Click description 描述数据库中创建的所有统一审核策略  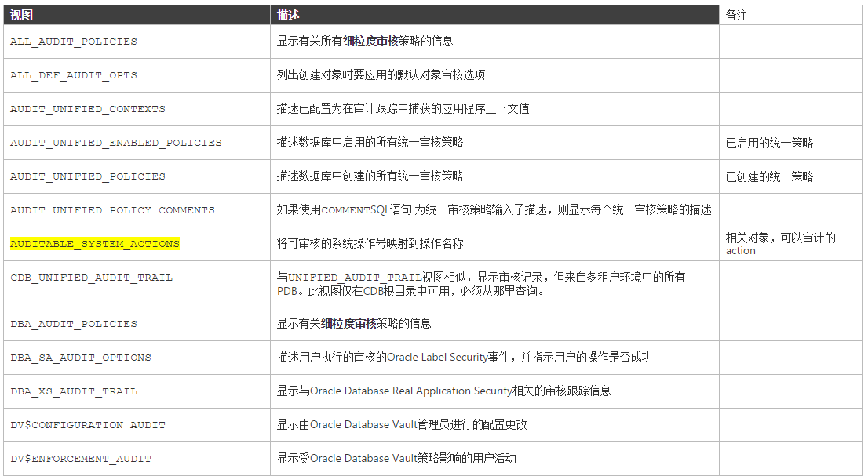(x=370, y=176)
